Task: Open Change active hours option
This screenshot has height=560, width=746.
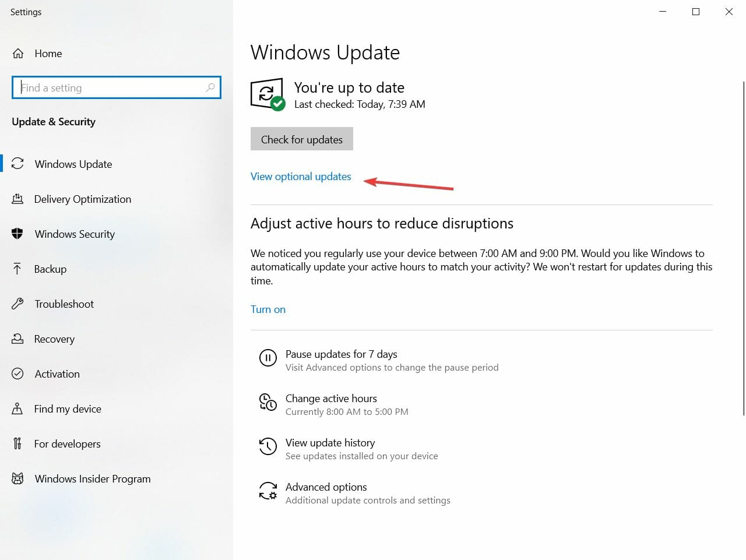Action: pyautogui.click(x=331, y=398)
